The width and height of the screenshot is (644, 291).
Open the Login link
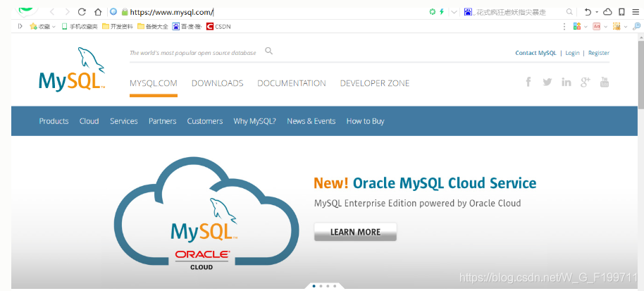click(572, 53)
